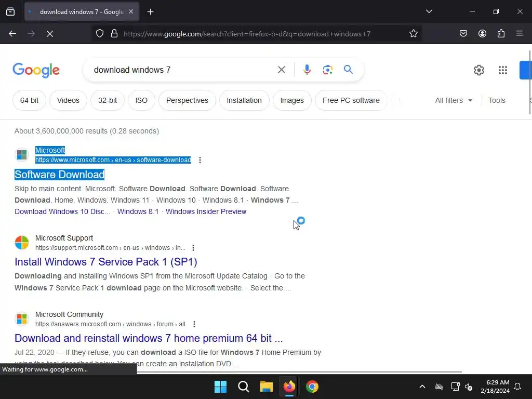Stop loading the page
The image size is (532, 399).
(x=50, y=34)
